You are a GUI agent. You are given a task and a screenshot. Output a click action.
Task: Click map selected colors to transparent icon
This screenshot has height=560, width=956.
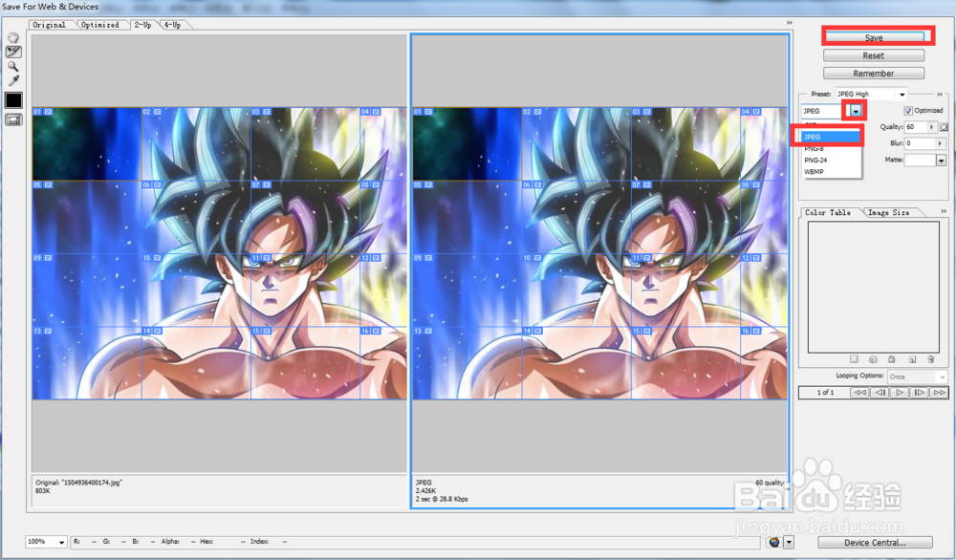coord(854,359)
